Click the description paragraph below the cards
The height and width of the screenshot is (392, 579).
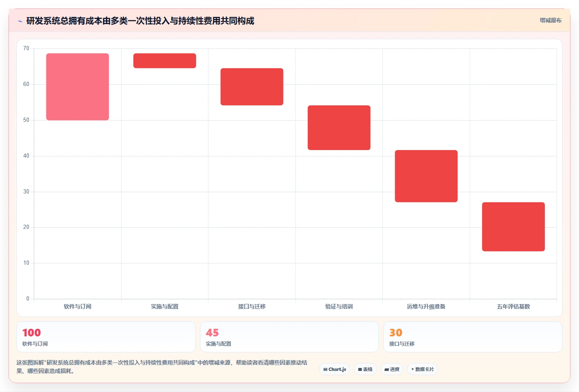[x=162, y=367]
